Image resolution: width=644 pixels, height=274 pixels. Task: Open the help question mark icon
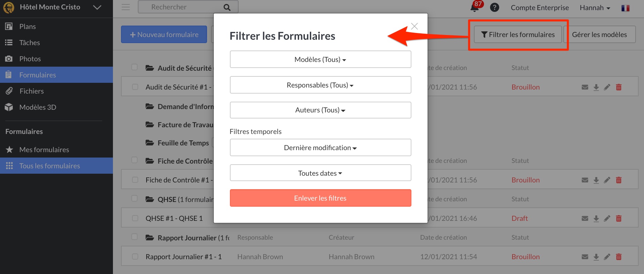pos(494,7)
